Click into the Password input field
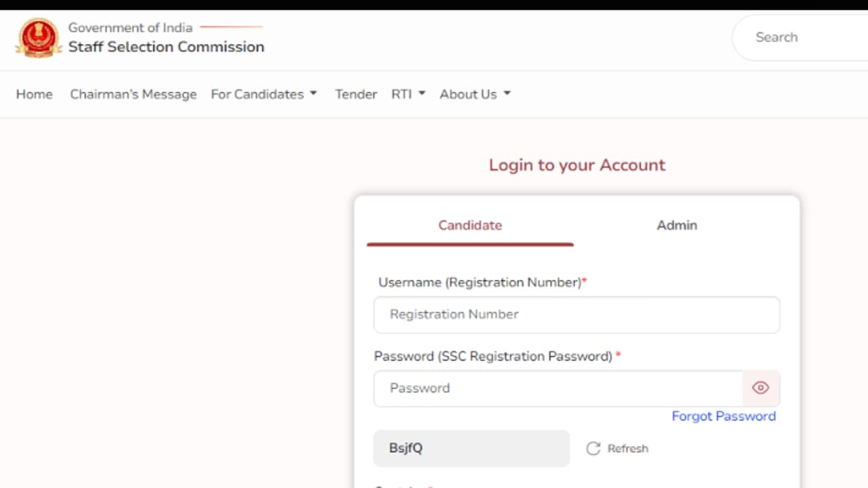The height and width of the screenshot is (488, 868). click(x=557, y=388)
